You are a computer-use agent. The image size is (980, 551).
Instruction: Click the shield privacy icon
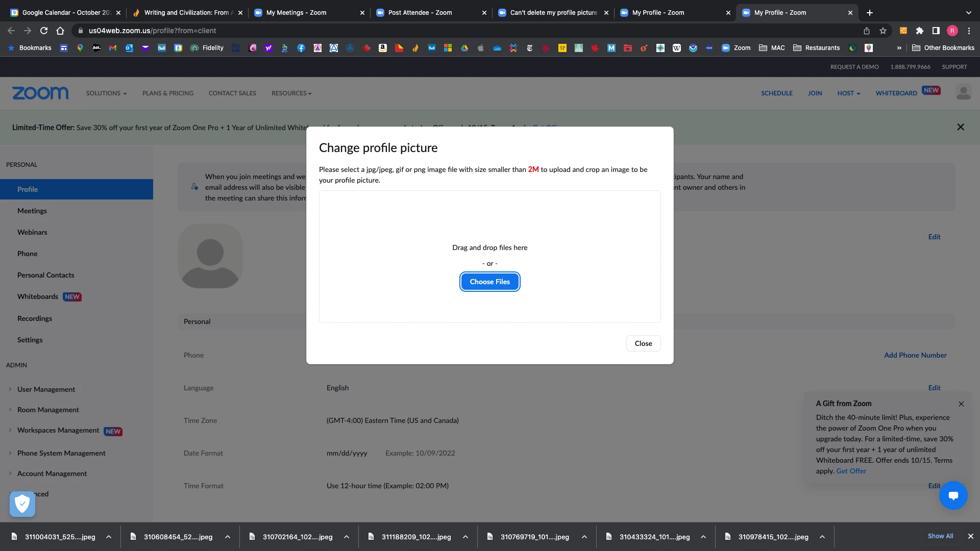tap(22, 504)
